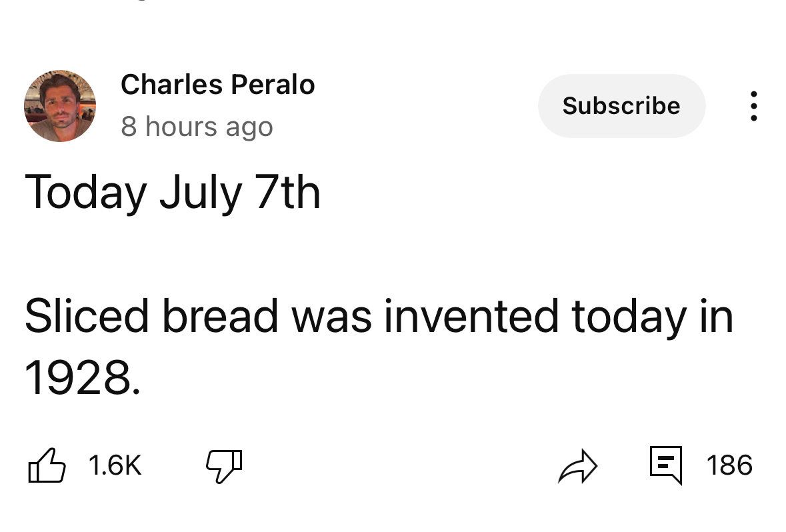Open the '8 hours ago' timestamp
The image size is (786, 532).
197,127
